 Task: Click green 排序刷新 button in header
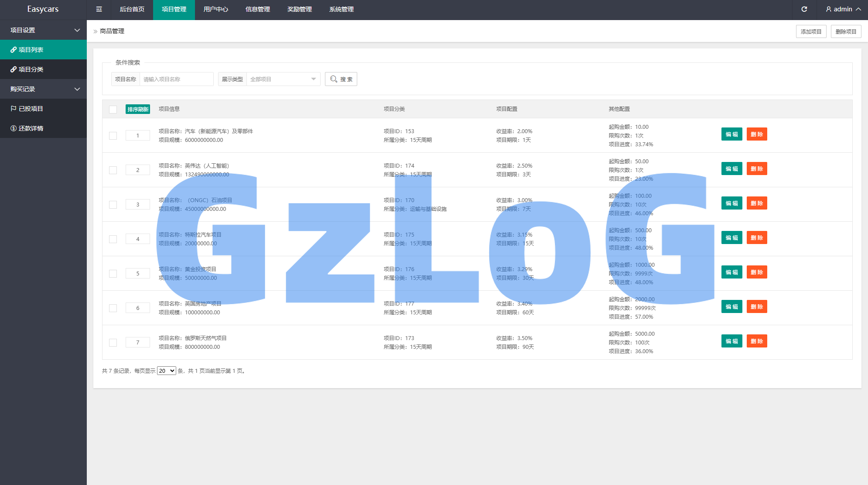[x=137, y=109]
